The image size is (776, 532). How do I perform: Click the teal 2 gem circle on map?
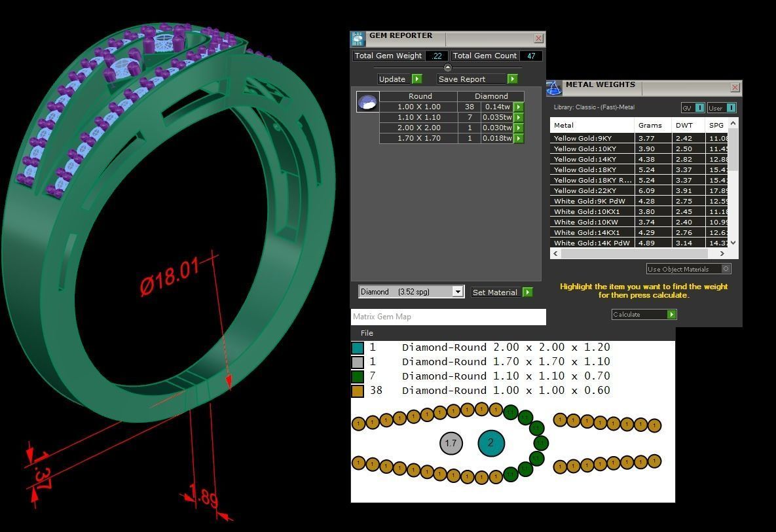pos(491,443)
